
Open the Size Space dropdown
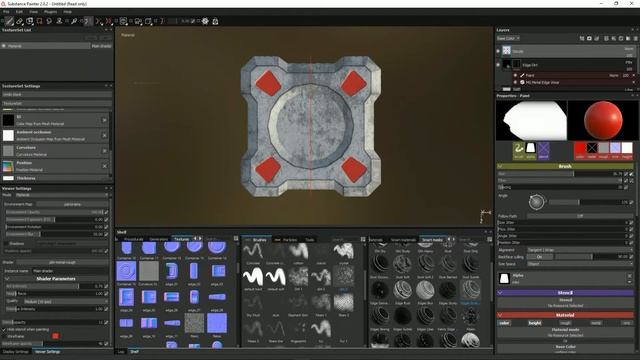point(580,264)
